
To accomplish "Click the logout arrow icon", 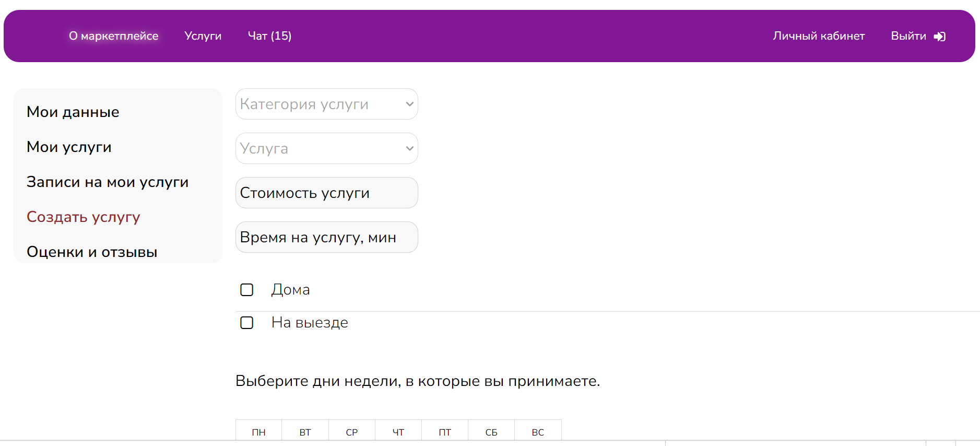I will coord(939,37).
